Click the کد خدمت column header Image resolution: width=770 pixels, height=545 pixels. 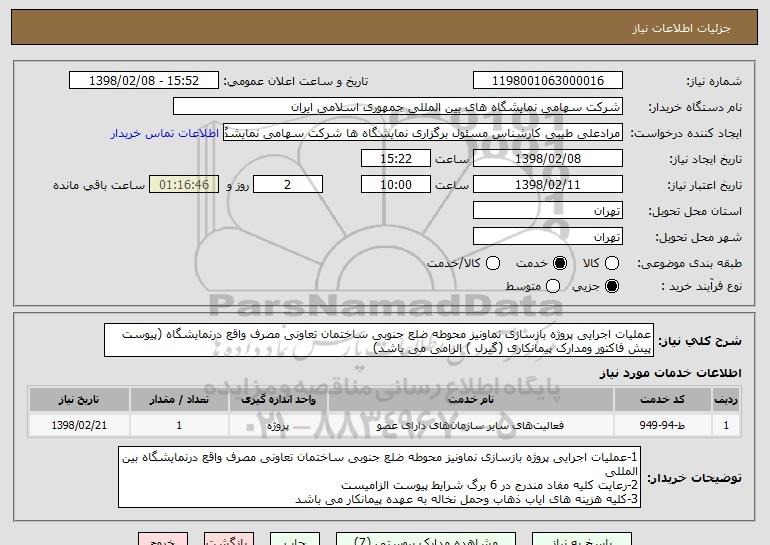tap(662, 400)
